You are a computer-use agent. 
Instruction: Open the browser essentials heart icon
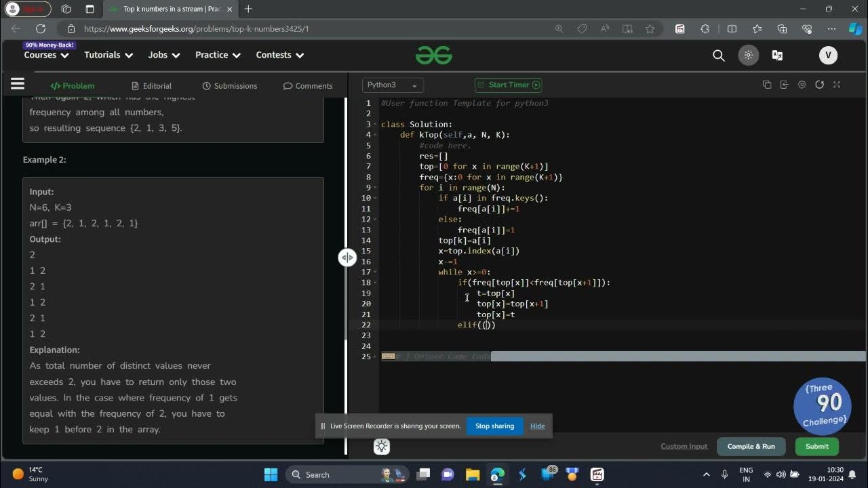[x=807, y=29]
